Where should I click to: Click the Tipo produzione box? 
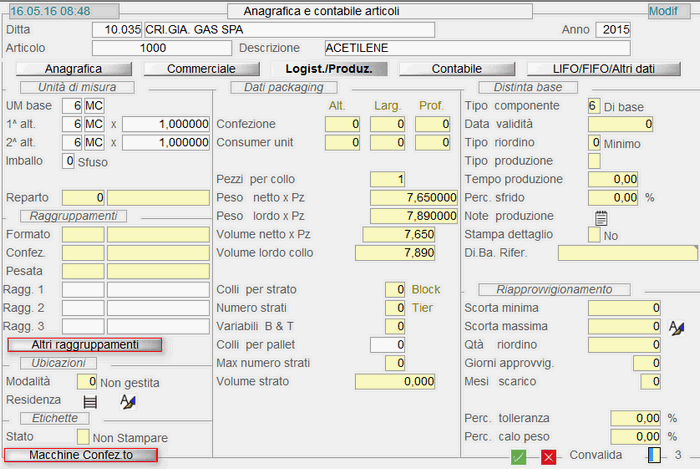(594, 161)
